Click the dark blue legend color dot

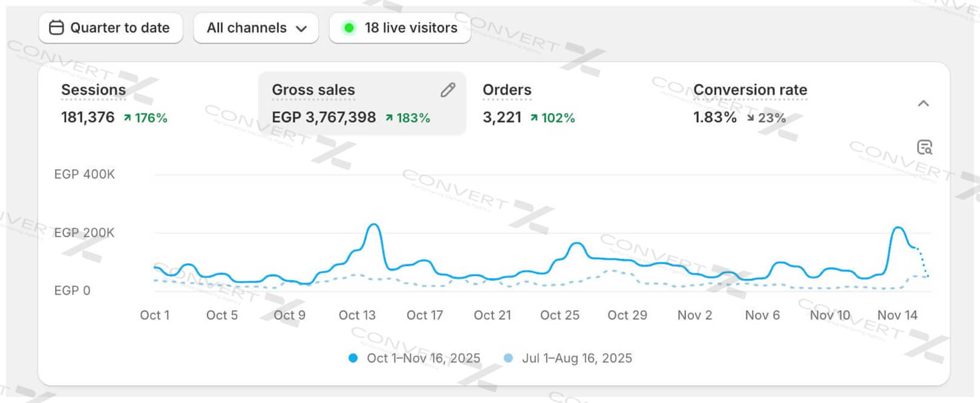point(353,358)
